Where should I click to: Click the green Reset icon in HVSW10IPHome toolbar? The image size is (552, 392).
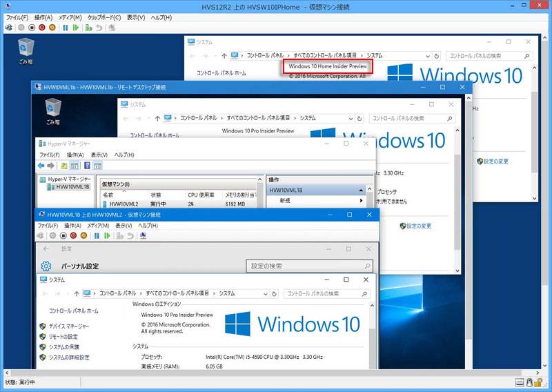pyautogui.click(x=75, y=28)
